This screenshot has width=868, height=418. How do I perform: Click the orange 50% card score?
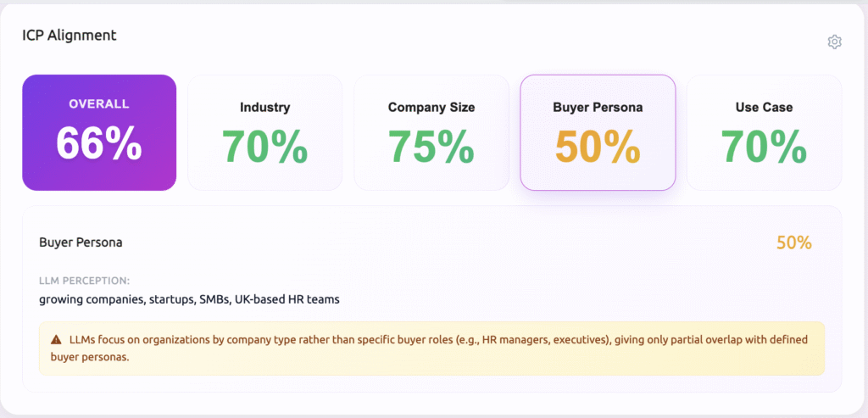point(598,146)
